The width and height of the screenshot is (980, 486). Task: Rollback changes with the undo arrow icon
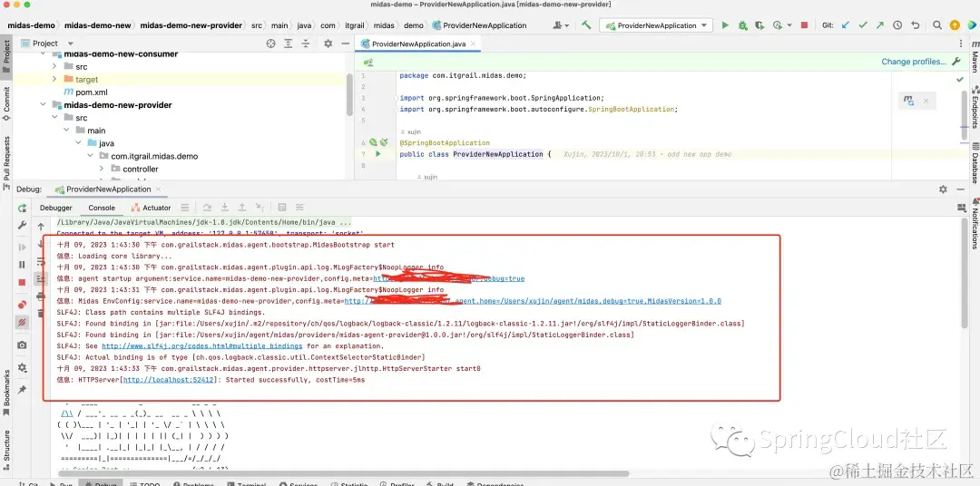(x=915, y=25)
